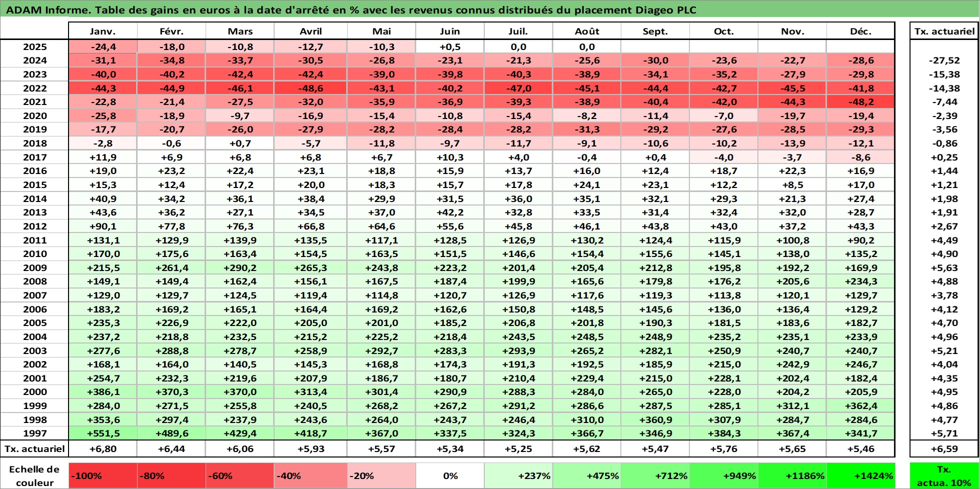Select the Déc. column header

click(860, 31)
